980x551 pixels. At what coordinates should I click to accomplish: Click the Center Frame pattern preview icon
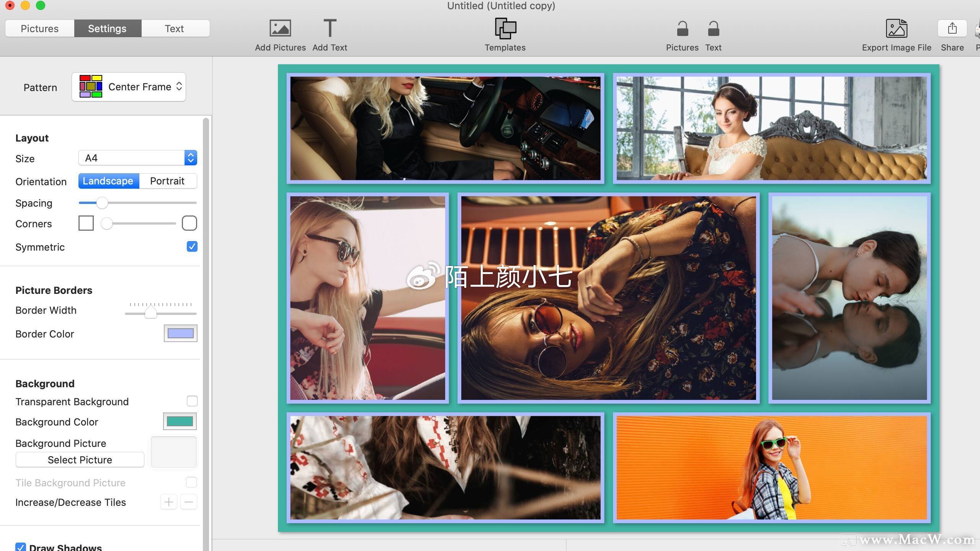(x=91, y=86)
